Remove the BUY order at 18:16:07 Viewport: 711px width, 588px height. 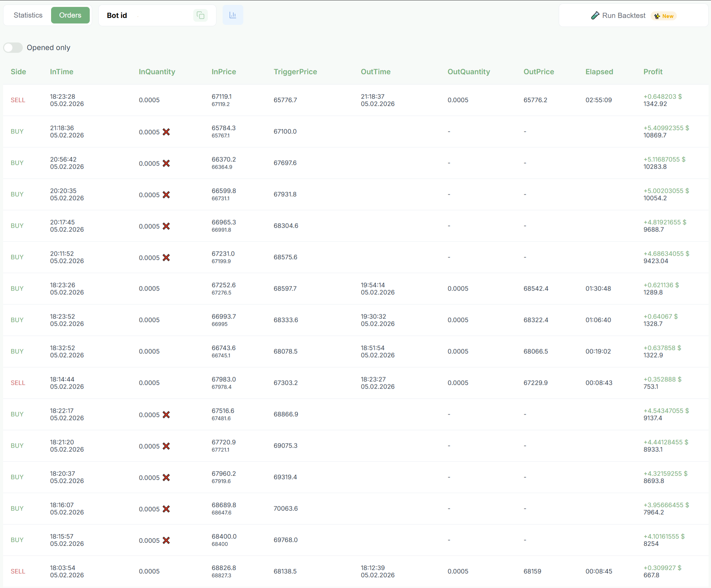(x=166, y=509)
